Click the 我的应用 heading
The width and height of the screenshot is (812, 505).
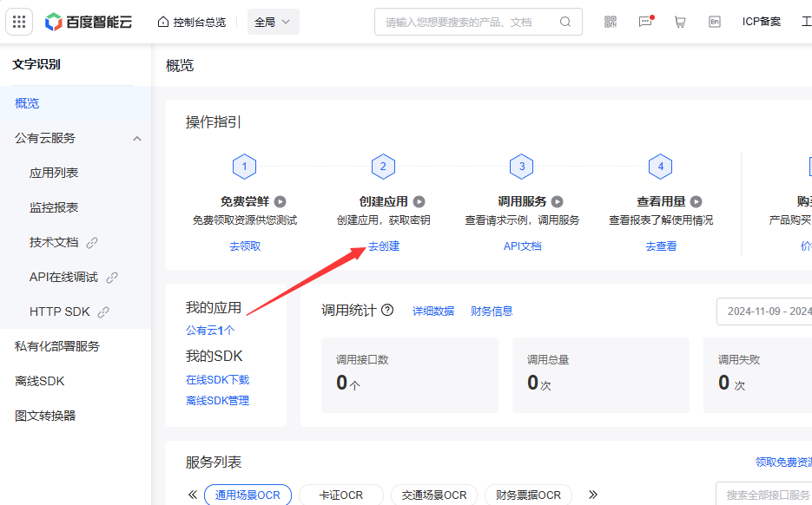pyautogui.click(x=214, y=308)
